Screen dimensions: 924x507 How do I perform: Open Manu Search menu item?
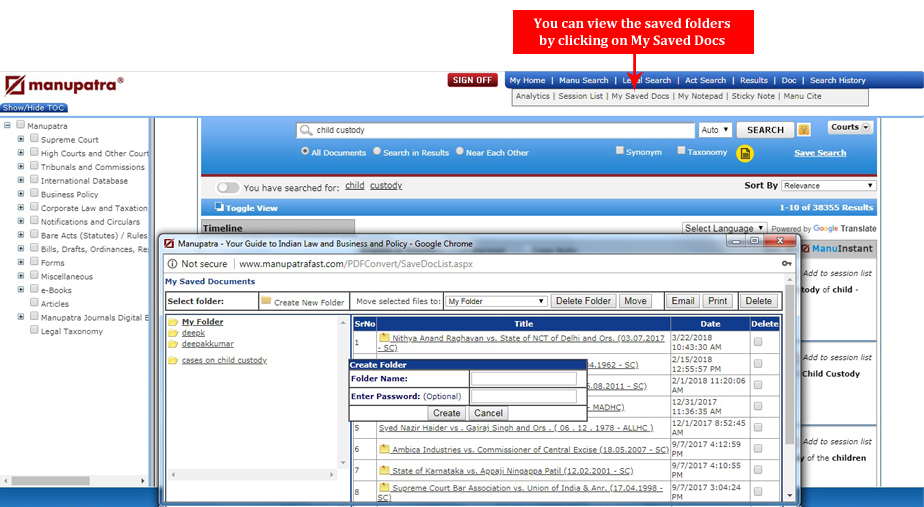(583, 80)
